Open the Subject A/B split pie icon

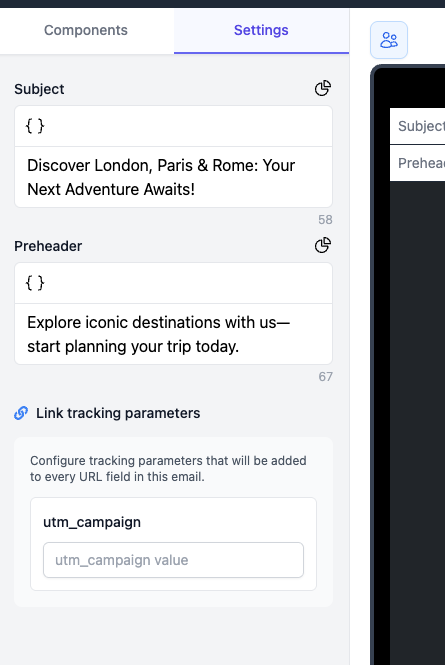pos(323,88)
